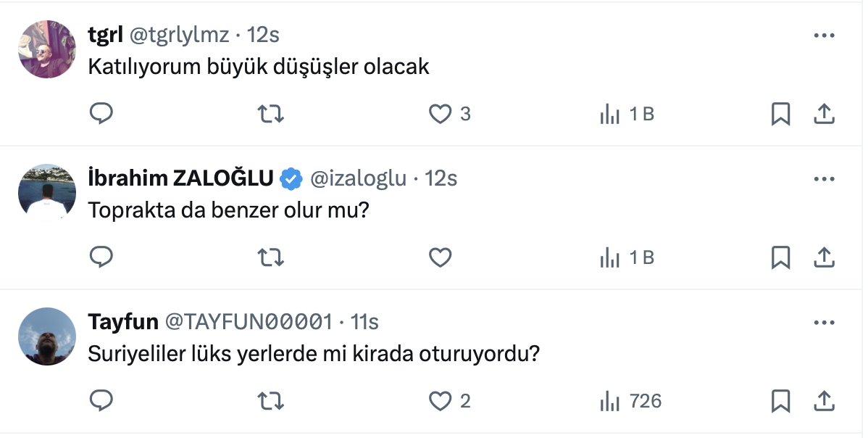Reply to Tayfun's tweet
This screenshot has width=868, height=438.
coord(101,401)
